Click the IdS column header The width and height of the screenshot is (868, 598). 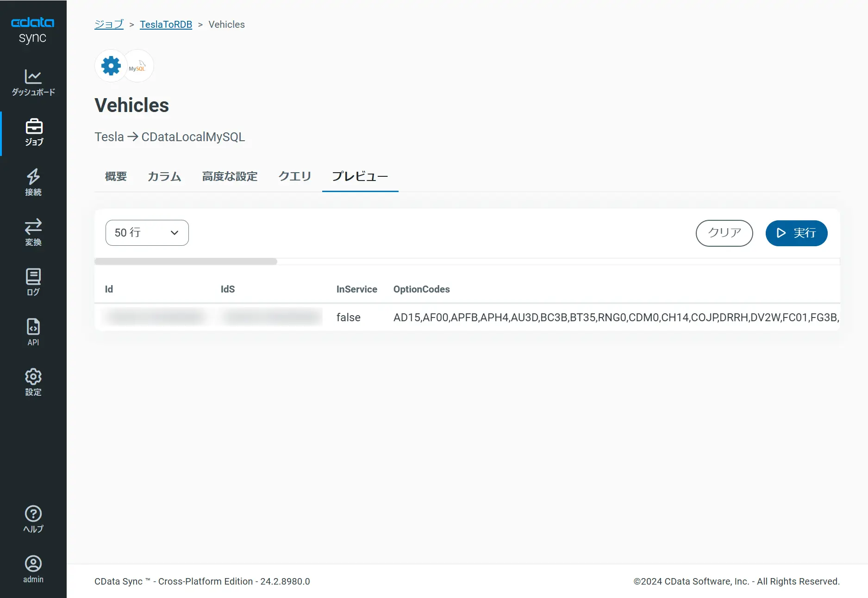[x=228, y=289]
